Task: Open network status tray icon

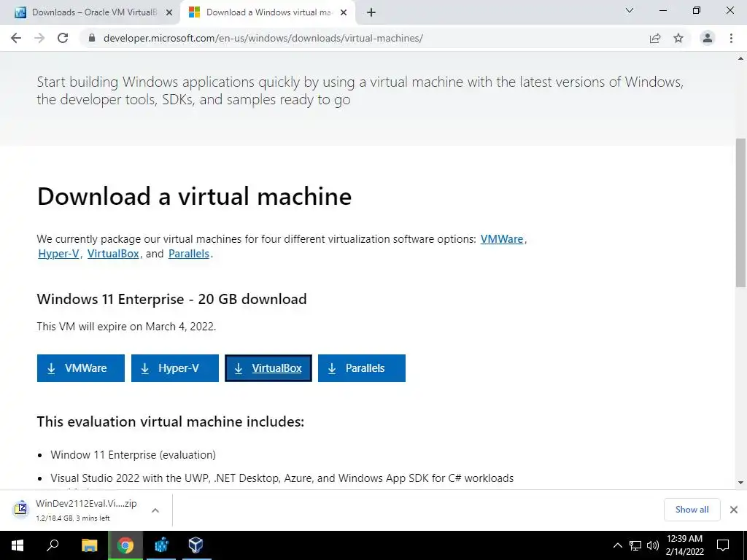Action: [635, 545]
